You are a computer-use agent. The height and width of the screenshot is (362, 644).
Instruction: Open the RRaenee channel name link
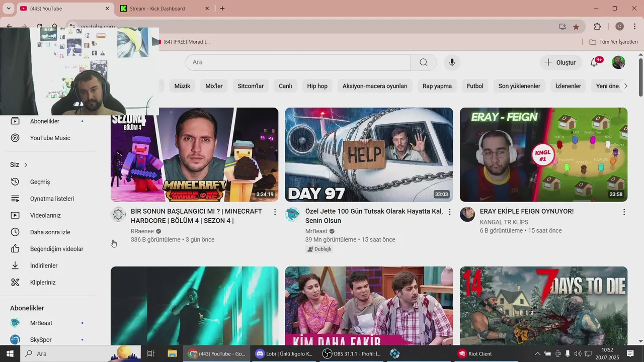(x=142, y=231)
